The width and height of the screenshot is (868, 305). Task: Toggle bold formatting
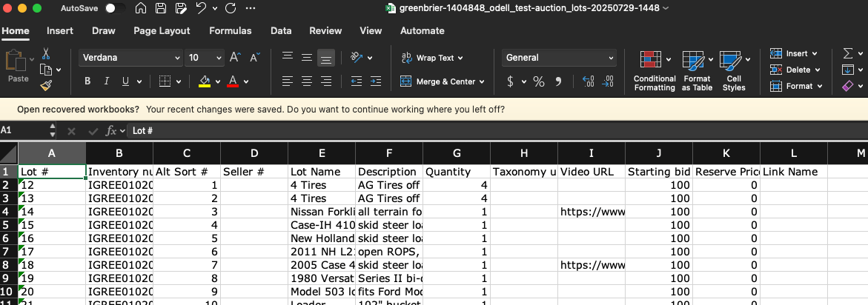[87, 81]
